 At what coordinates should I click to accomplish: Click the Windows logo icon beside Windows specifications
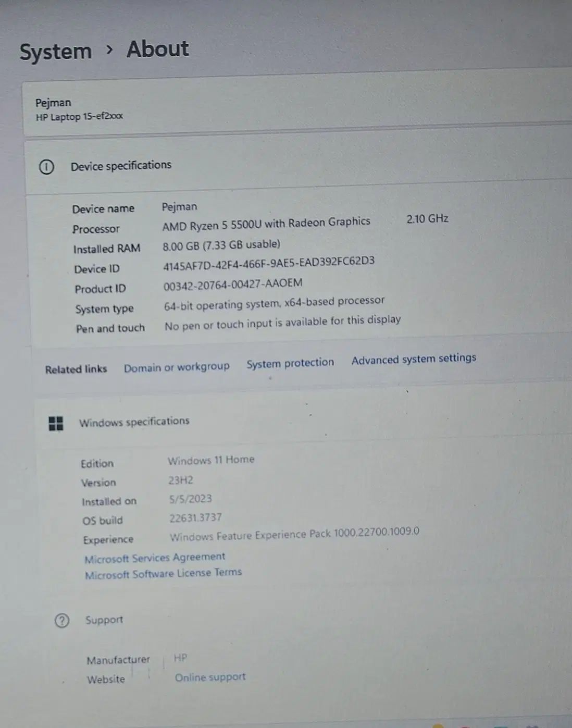click(56, 423)
